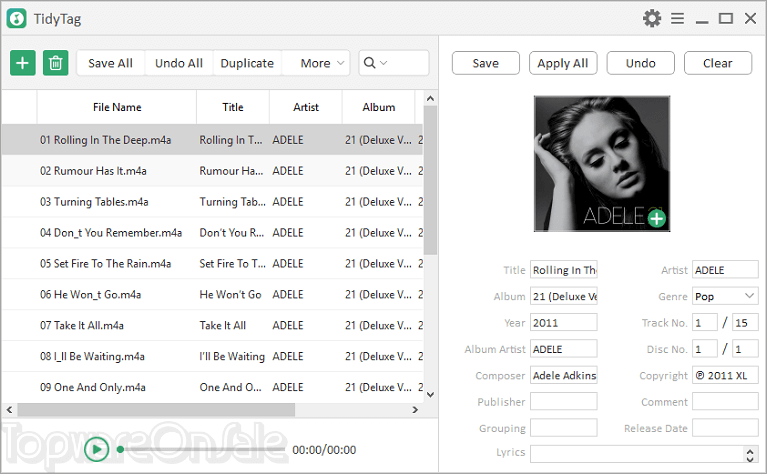The height and width of the screenshot is (474, 767).
Task: Add cover art with green plus badge
Action: (x=656, y=218)
